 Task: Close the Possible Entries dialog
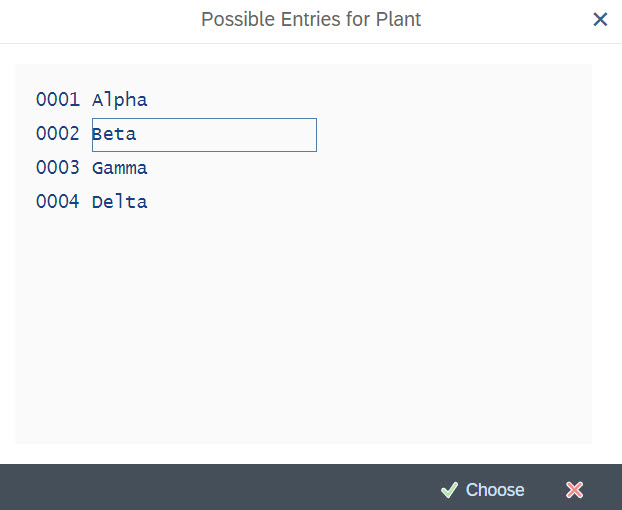[600, 19]
